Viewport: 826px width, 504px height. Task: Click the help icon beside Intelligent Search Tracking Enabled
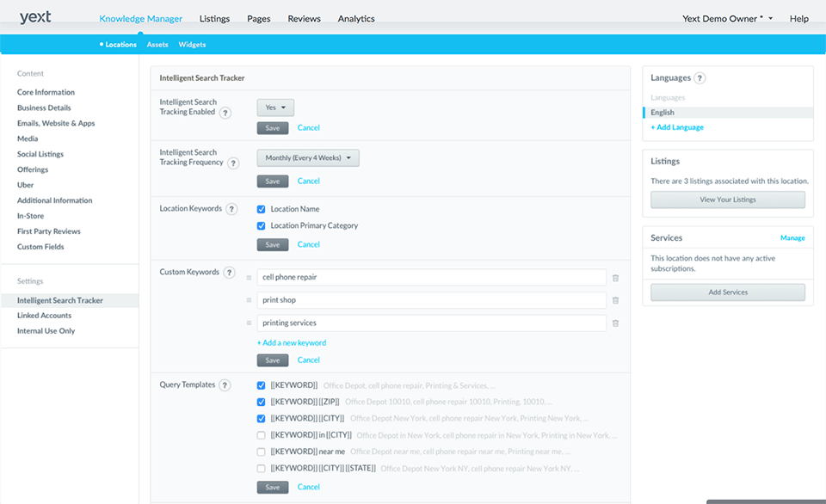pyautogui.click(x=225, y=113)
